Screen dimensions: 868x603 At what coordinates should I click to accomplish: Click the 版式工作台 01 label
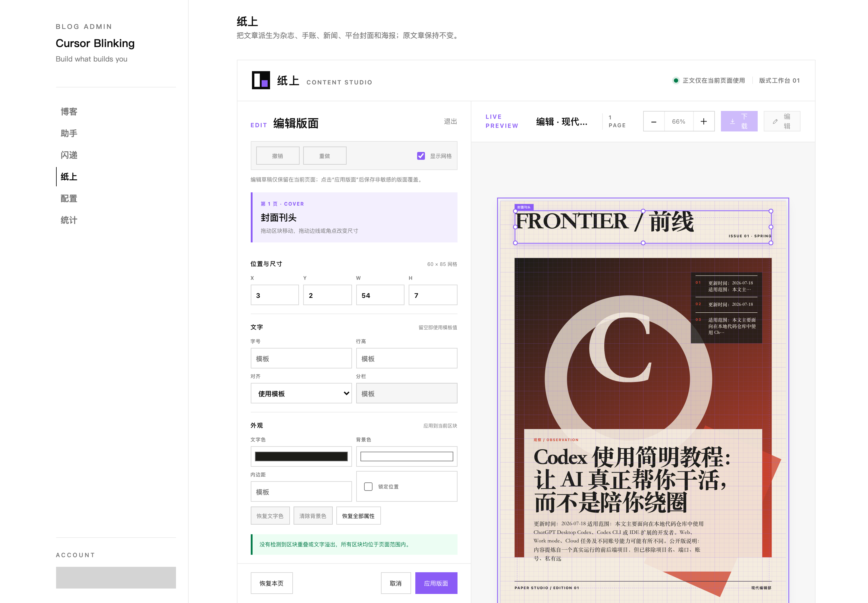click(779, 81)
